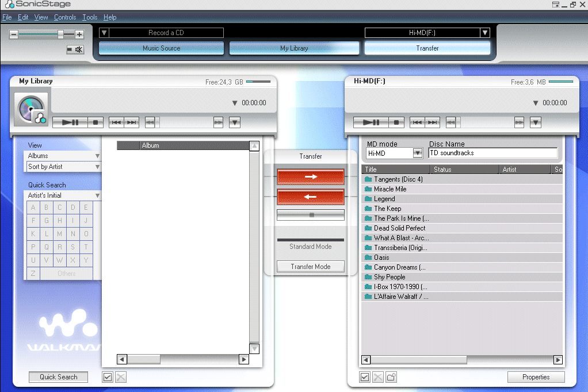Open the Albums view dropdown
This screenshot has height=392, width=588.
pyautogui.click(x=63, y=156)
